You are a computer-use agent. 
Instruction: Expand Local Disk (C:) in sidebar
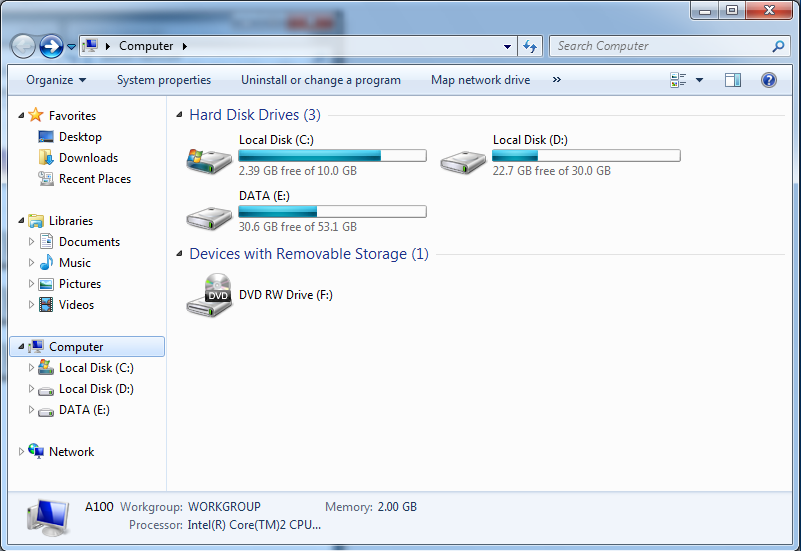pyautogui.click(x=31, y=368)
